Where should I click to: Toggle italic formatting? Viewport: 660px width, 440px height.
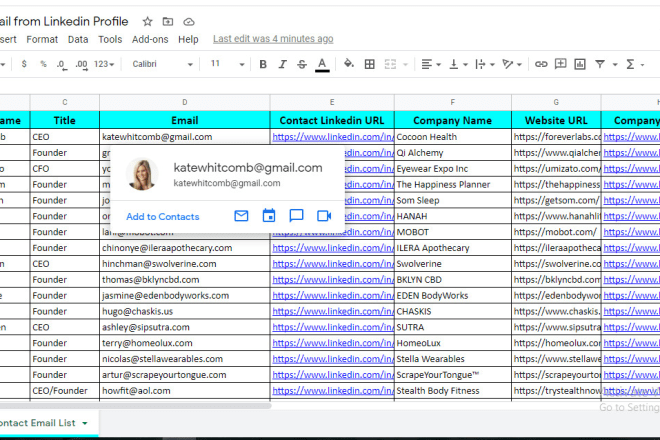282,64
